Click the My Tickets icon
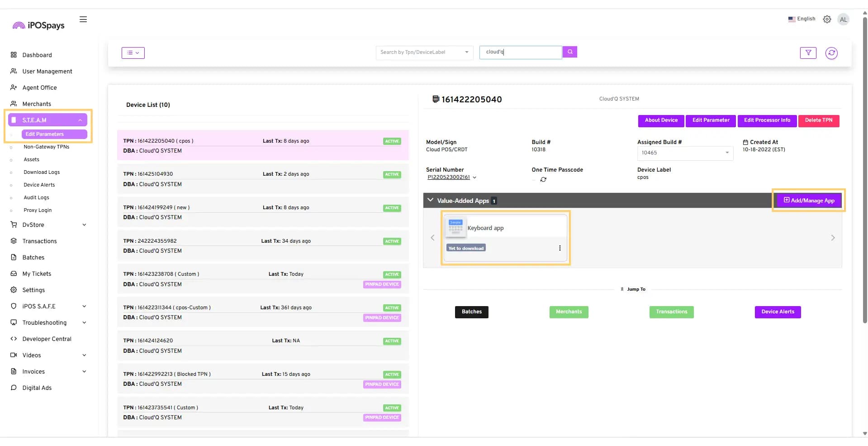This screenshot has height=446, width=868. coord(14,273)
